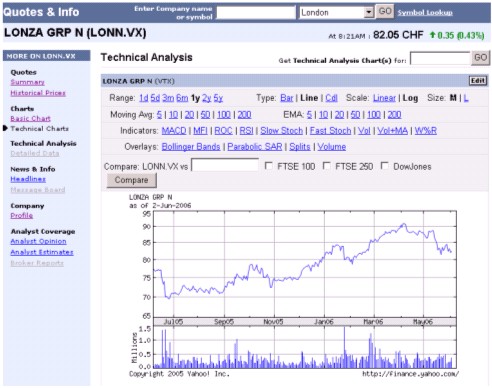Open the company Profile link

22,216
